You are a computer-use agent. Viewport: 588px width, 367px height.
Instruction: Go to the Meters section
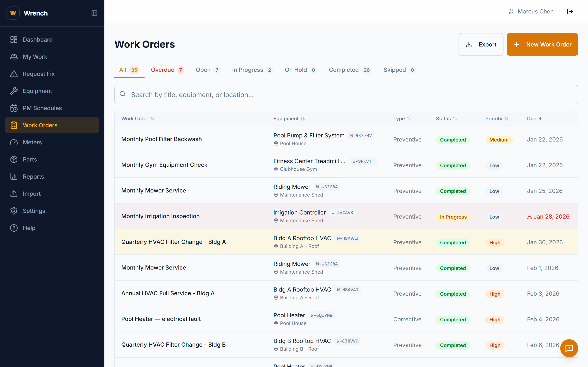32,142
